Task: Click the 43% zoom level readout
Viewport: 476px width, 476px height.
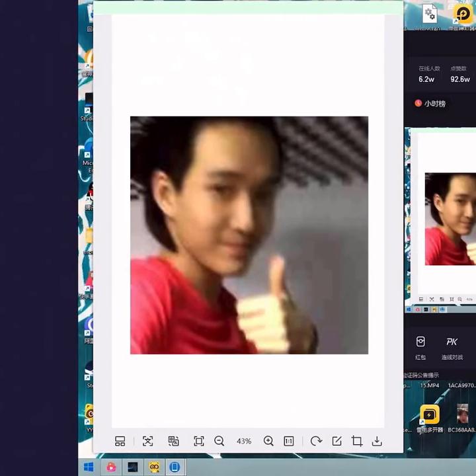Action: point(244,441)
